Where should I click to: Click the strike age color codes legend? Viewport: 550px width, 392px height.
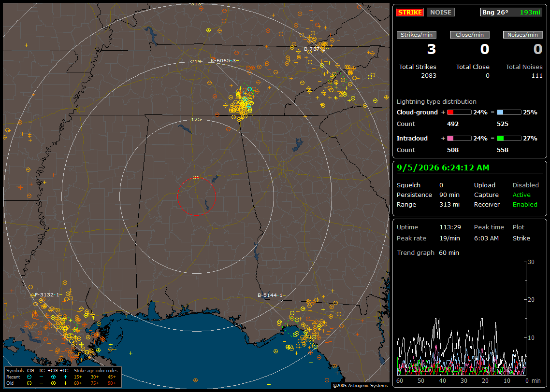click(95, 377)
